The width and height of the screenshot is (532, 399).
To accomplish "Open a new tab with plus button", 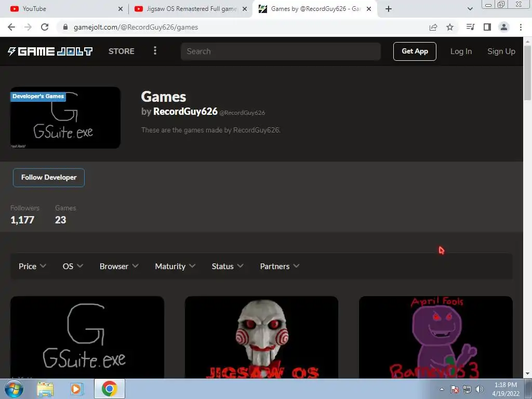I will click(389, 9).
